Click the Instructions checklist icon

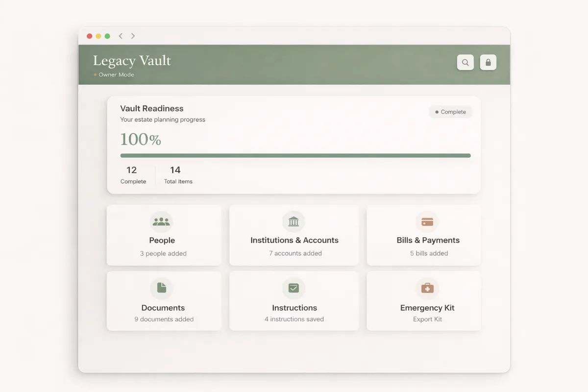click(x=294, y=288)
